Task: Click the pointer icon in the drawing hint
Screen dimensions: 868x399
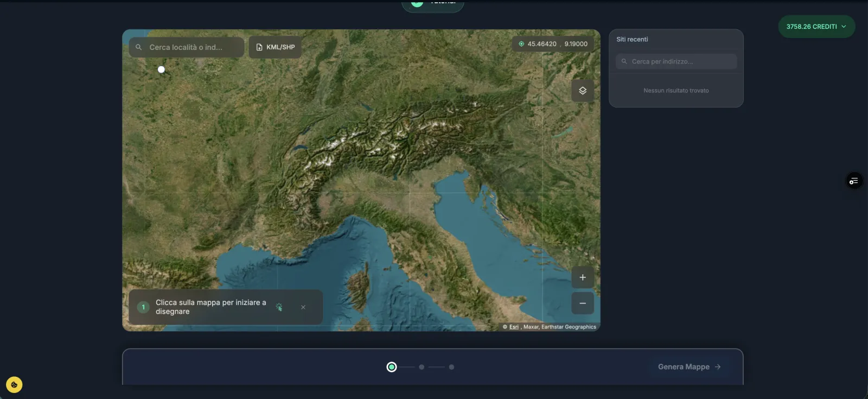Action: pyautogui.click(x=279, y=307)
